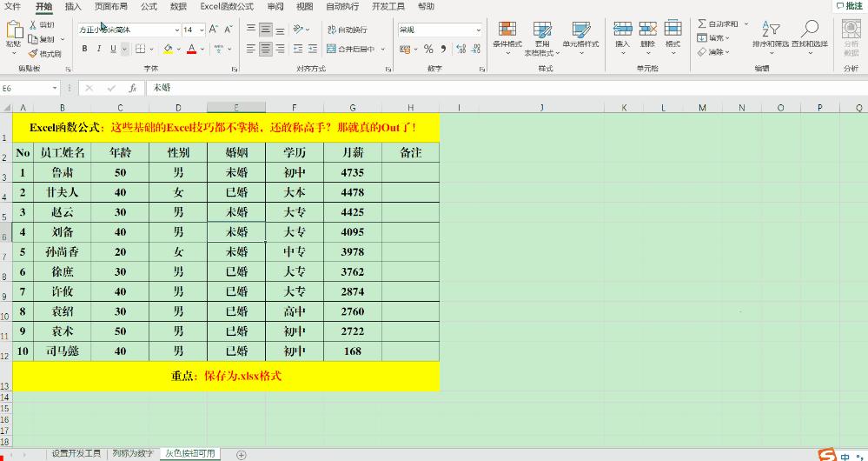Toggle bottom vertical alignment

pyautogui.click(x=280, y=30)
